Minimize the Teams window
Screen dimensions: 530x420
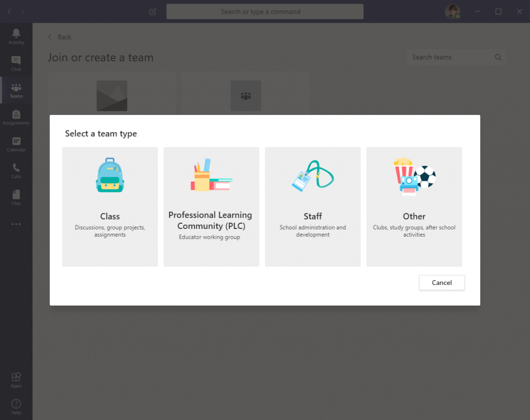tap(477, 11)
